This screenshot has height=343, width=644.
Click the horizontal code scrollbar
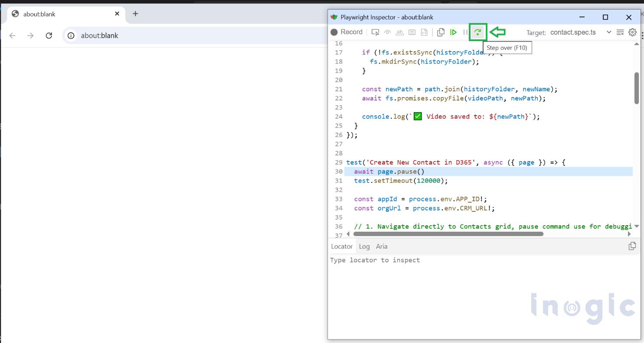(447, 234)
